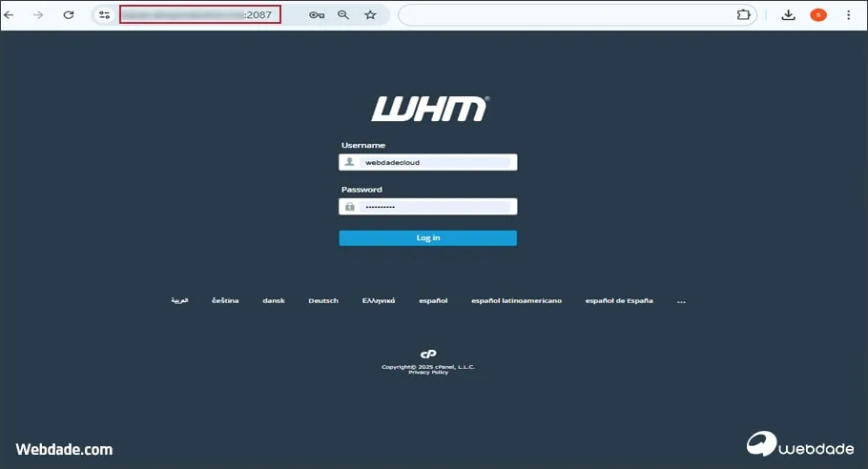The height and width of the screenshot is (469, 868).
Task: Click the user icon in Username field
Action: tap(349, 162)
